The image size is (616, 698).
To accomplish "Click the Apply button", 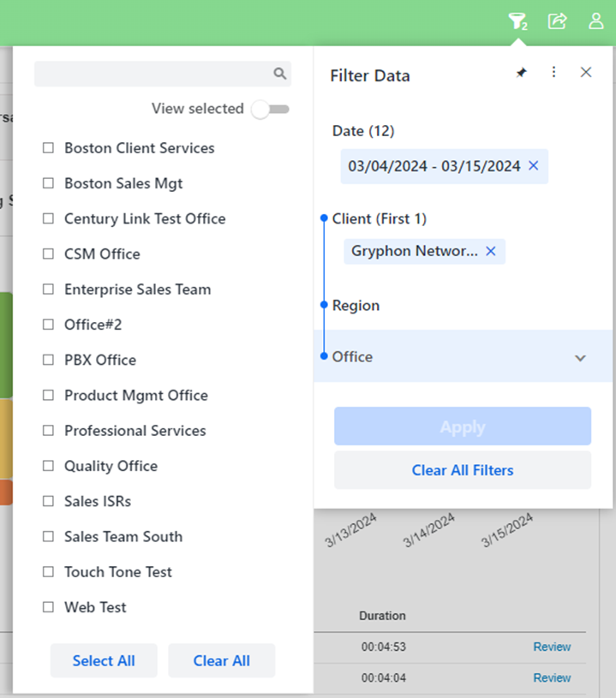I will point(463,426).
